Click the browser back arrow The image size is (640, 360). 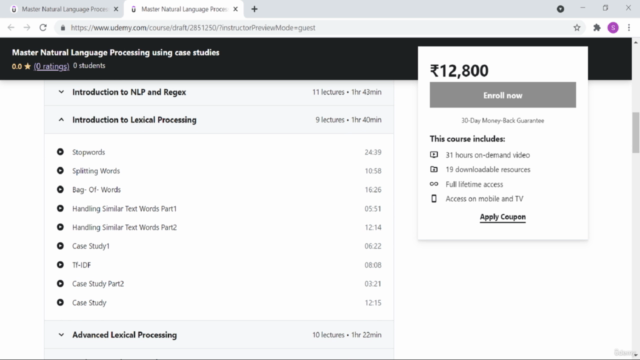pyautogui.click(x=11, y=28)
